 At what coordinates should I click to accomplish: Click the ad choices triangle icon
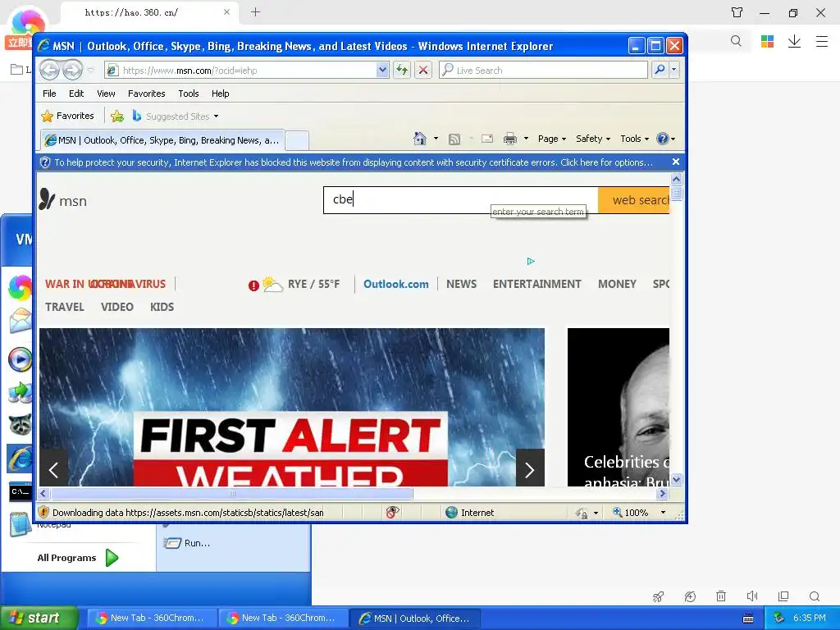click(531, 262)
